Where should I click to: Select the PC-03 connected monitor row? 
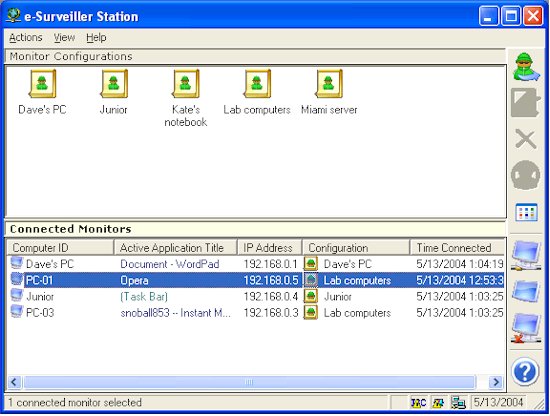tap(256, 313)
